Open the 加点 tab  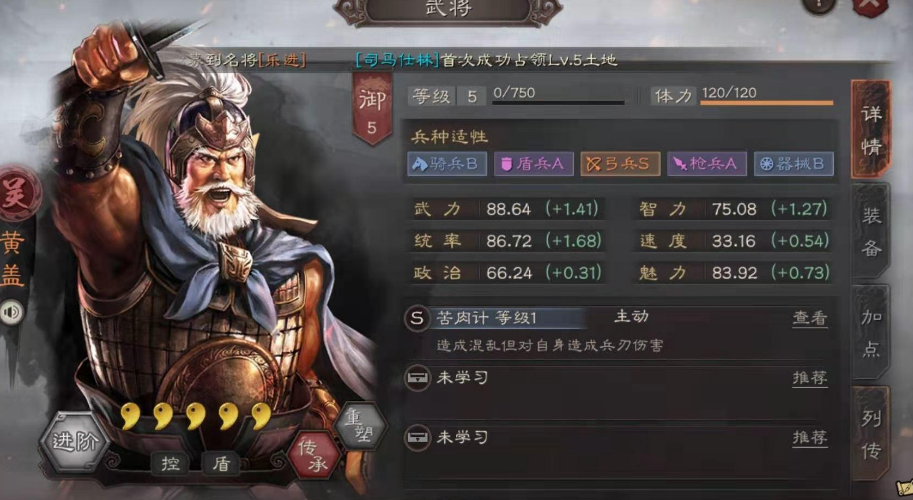click(x=871, y=332)
